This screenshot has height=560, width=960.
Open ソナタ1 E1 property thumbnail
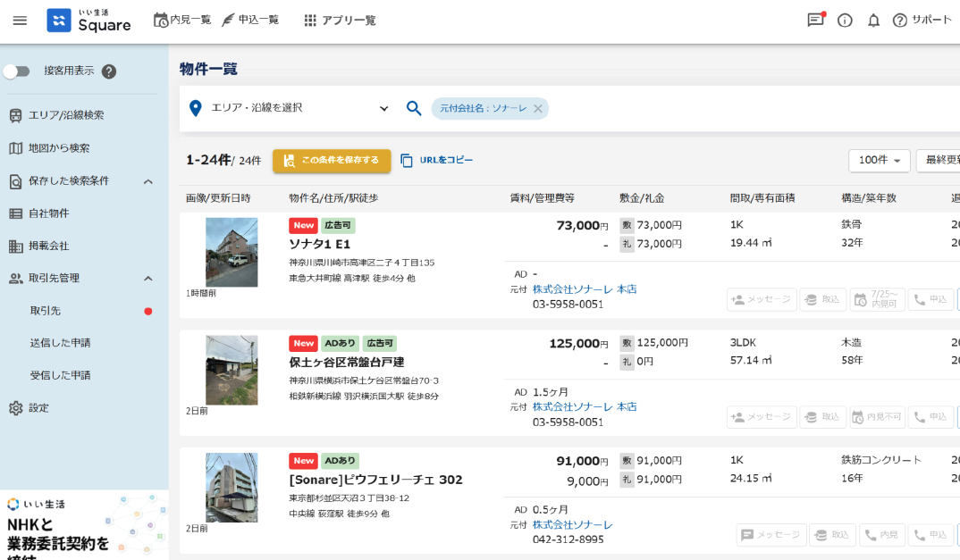(232, 252)
